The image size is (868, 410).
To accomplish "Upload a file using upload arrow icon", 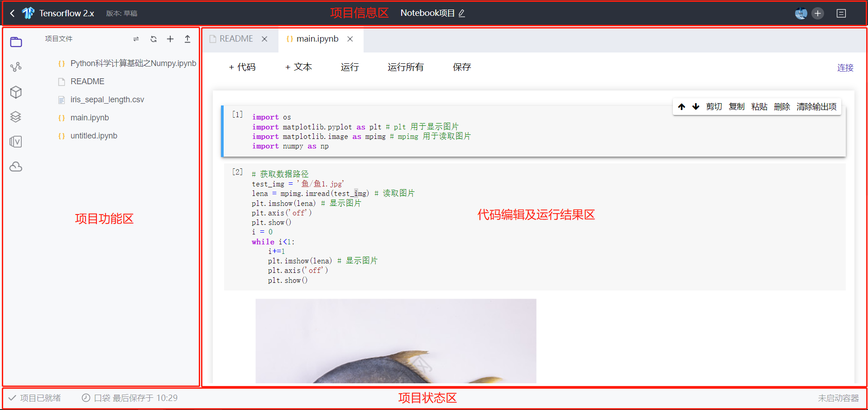I will pos(187,39).
